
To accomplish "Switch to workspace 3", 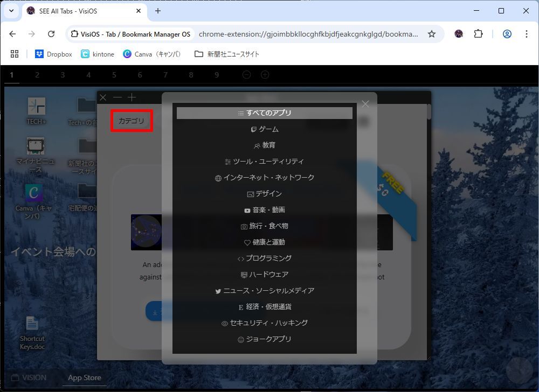I will (x=63, y=75).
